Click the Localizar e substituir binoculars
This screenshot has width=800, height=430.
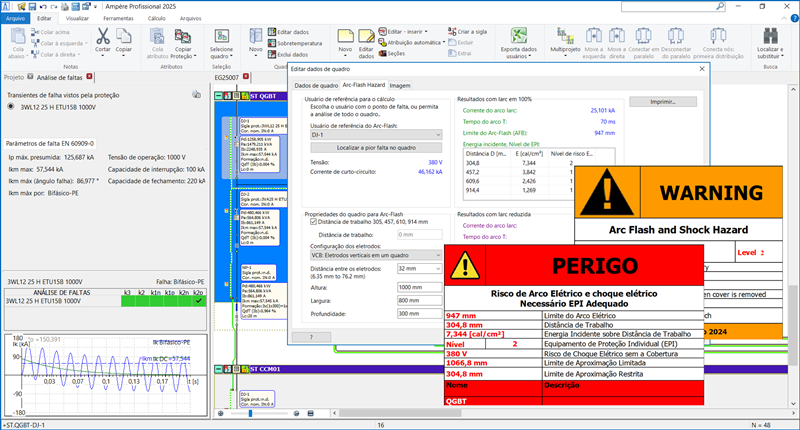[770, 36]
